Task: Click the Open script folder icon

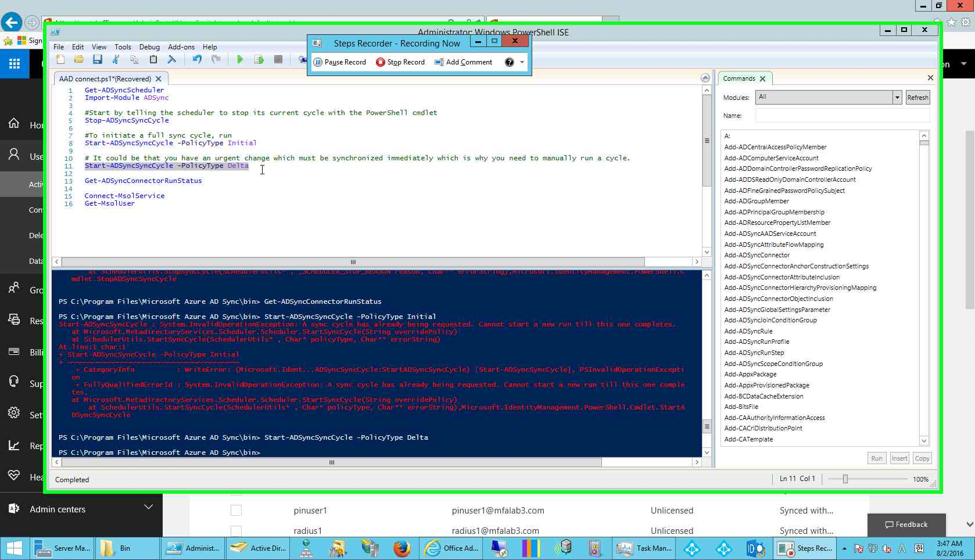Action: (x=79, y=59)
